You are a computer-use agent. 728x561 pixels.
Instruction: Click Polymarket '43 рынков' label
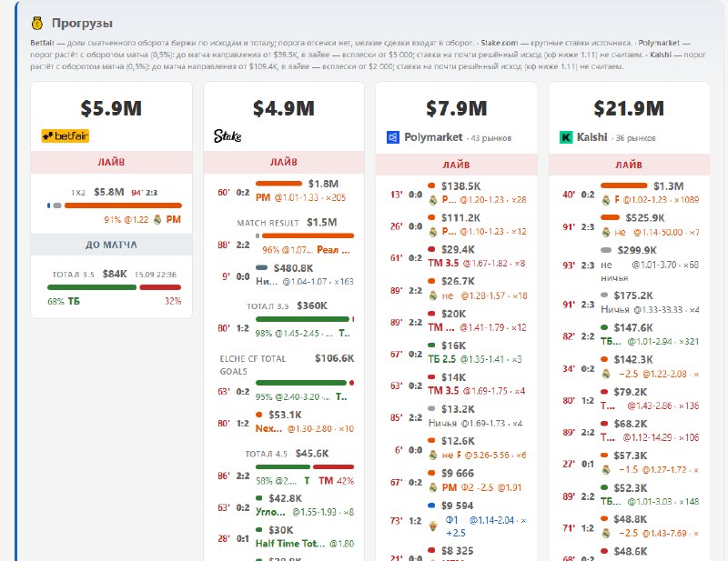click(x=490, y=138)
